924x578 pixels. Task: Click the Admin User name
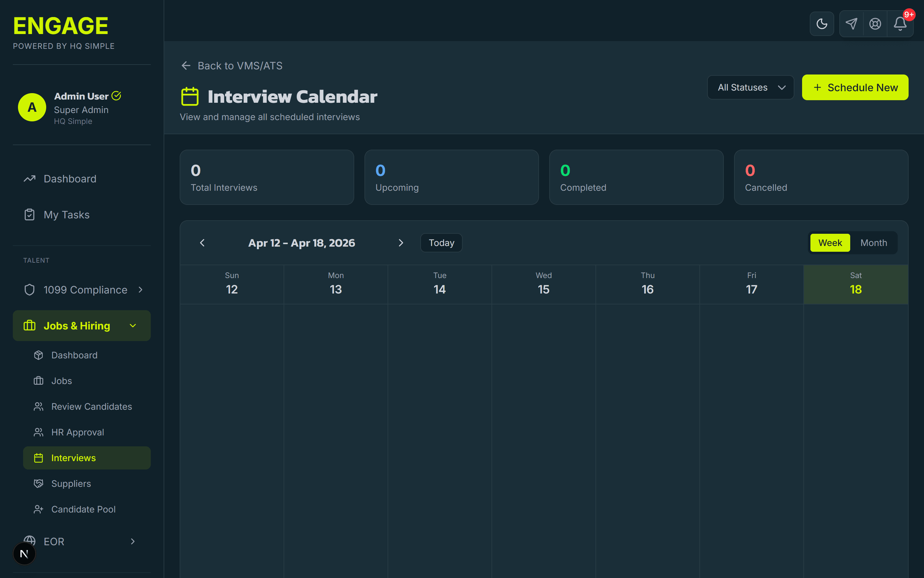(x=81, y=96)
